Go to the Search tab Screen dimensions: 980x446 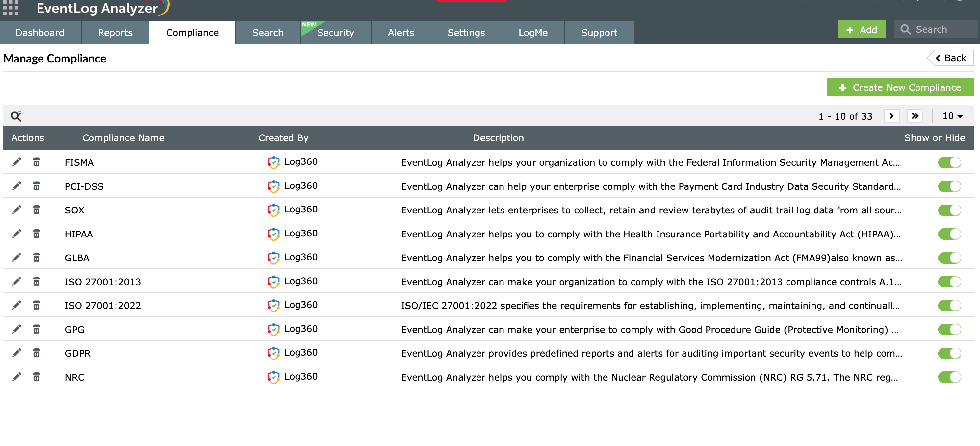(x=268, y=32)
